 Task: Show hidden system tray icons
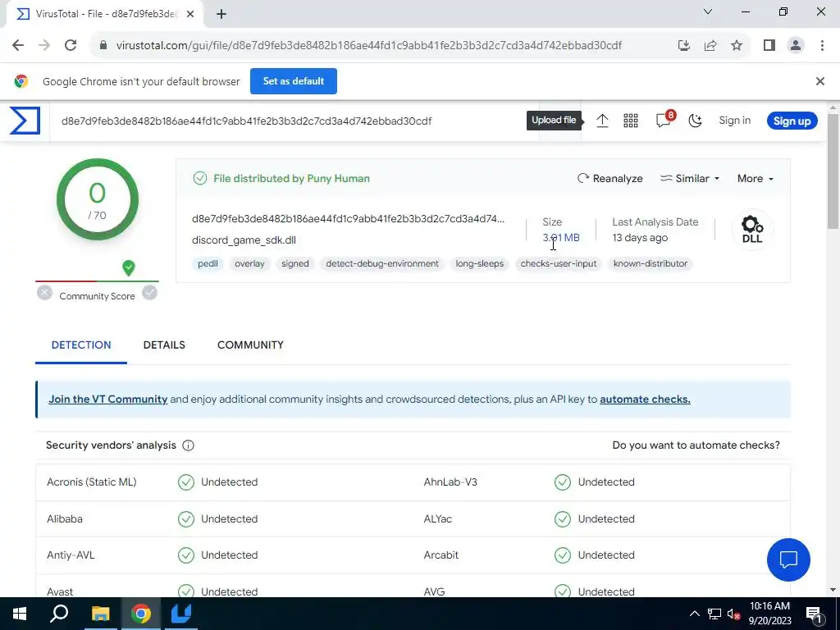coord(694,614)
